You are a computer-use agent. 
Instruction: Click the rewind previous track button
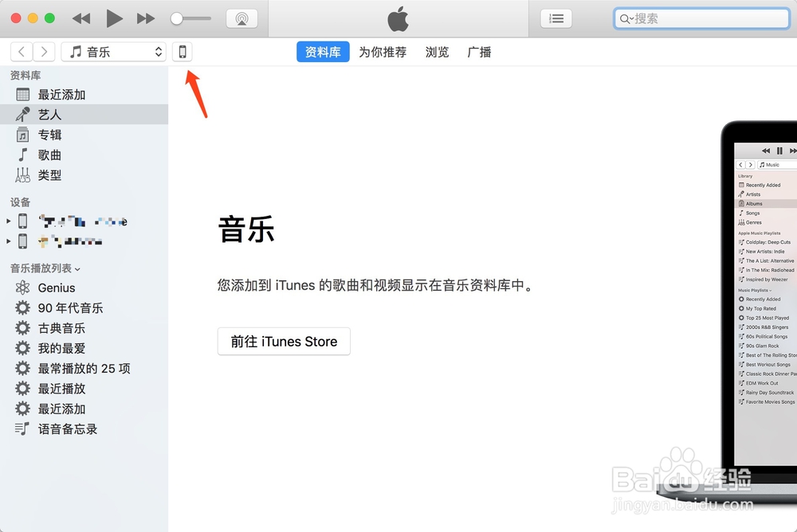click(81, 19)
